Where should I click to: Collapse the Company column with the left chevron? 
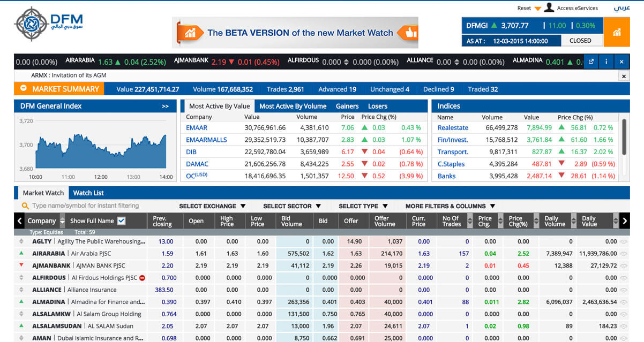pyautogui.click(x=19, y=221)
